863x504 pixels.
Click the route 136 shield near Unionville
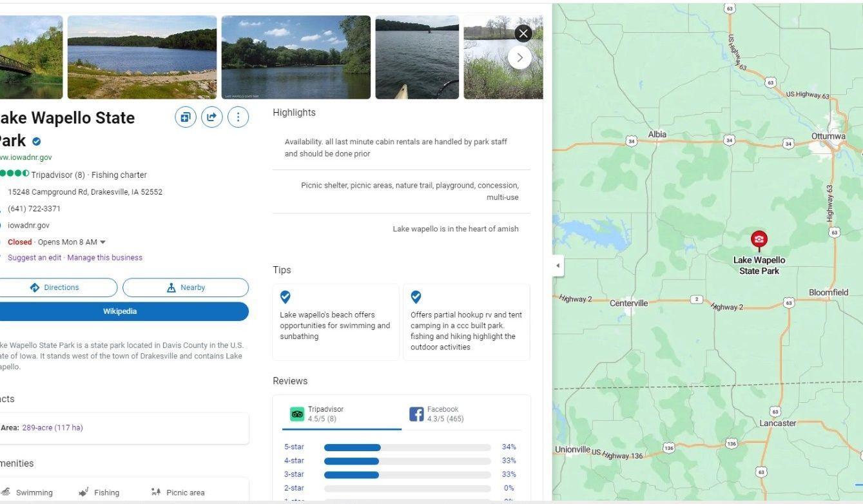tap(669, 448)
